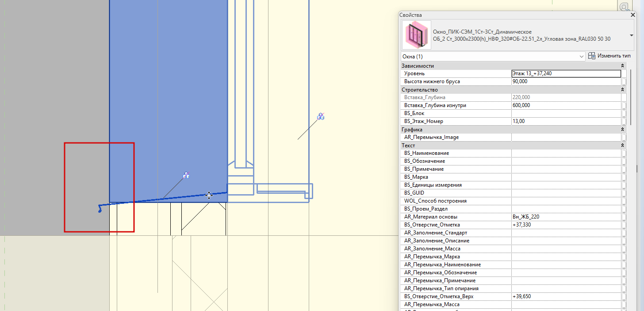644x311 pixels.
Task: Click the Уровень value field
Action: (566, 73)
